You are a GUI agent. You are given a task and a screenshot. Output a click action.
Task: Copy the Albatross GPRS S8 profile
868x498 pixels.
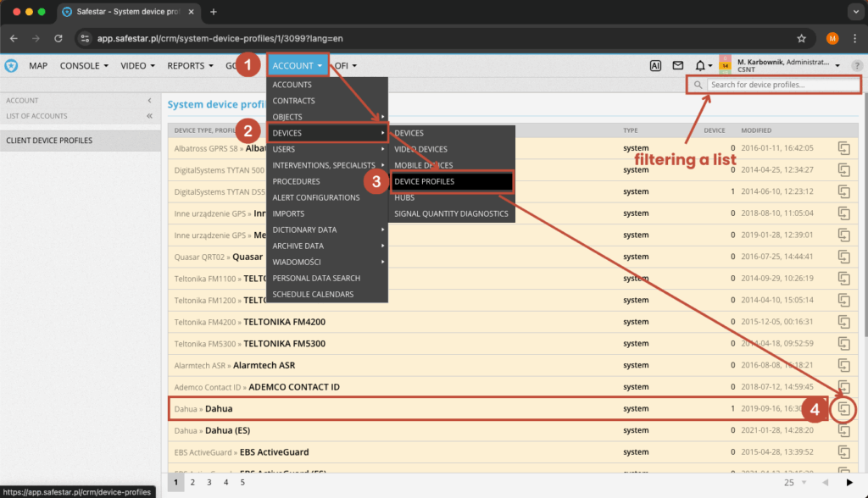(x=843, y=148)
